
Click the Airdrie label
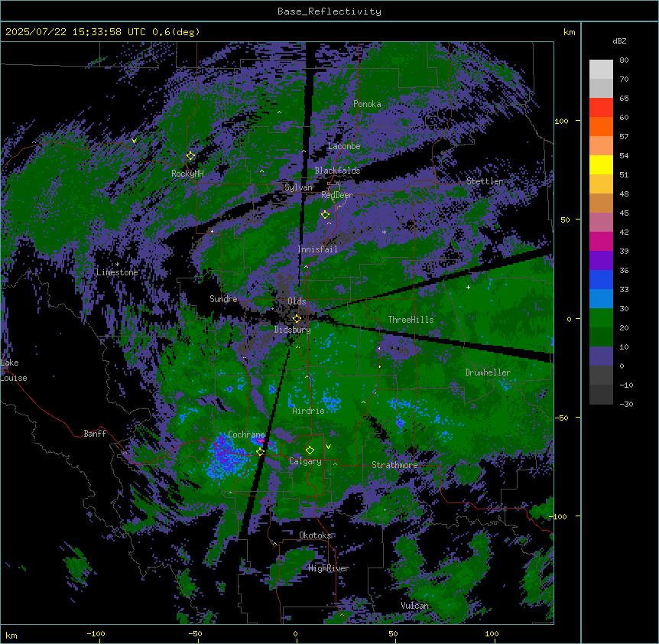[x=308, y=411]
